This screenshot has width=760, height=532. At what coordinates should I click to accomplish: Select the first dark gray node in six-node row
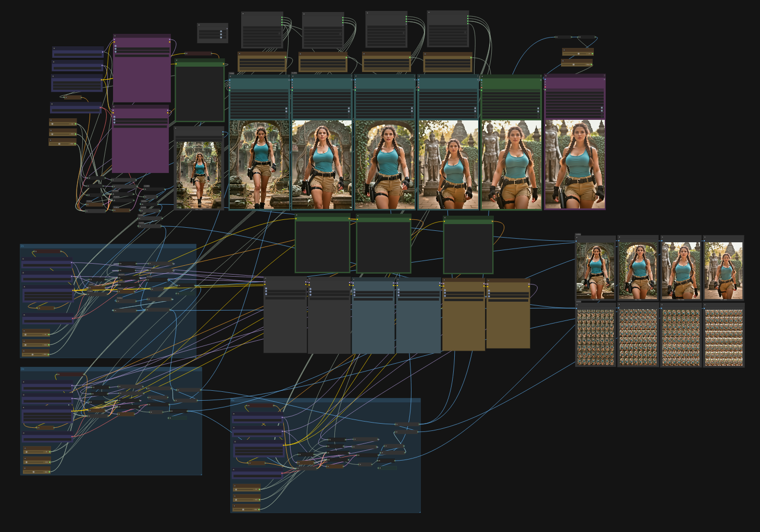tap(285, 315)
